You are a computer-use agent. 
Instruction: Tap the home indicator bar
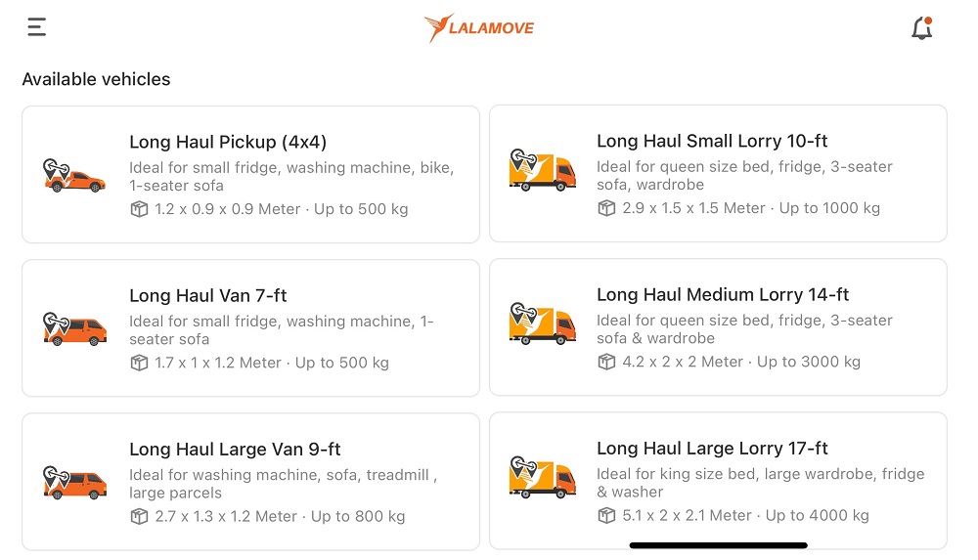pos(719,545)
